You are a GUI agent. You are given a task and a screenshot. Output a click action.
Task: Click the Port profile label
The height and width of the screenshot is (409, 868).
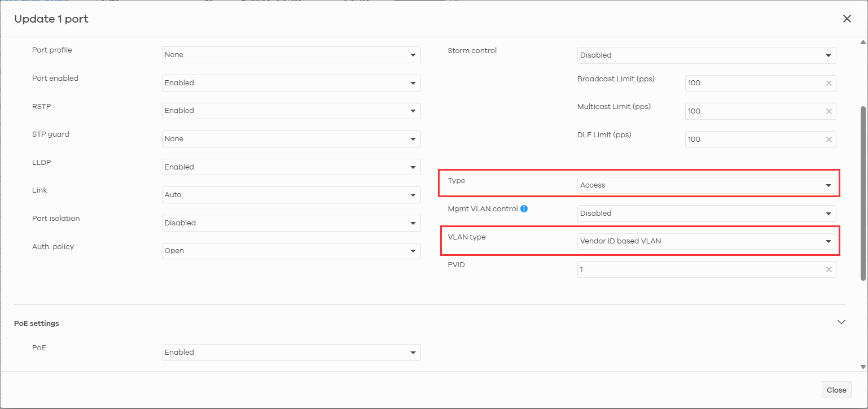52,50
